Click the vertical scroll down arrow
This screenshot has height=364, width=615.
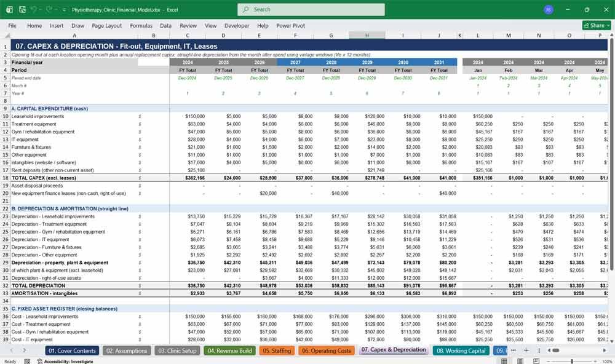point(611,341)
